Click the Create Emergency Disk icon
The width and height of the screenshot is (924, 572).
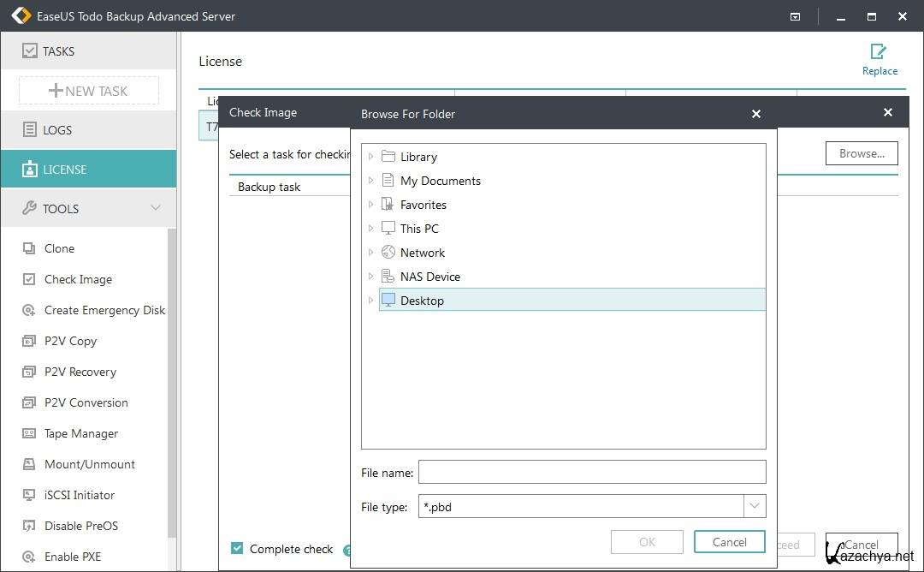(29, 310)
